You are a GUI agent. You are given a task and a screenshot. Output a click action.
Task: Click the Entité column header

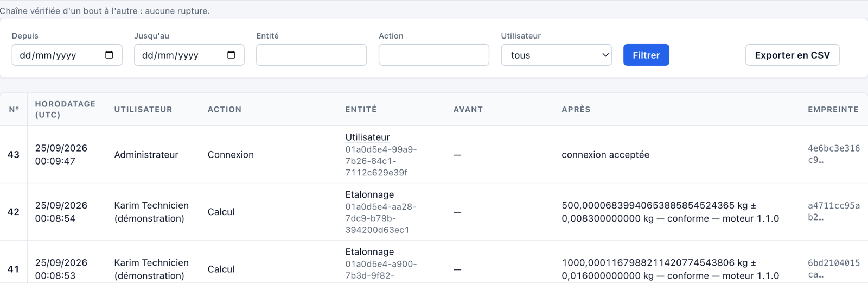(361, 109)
